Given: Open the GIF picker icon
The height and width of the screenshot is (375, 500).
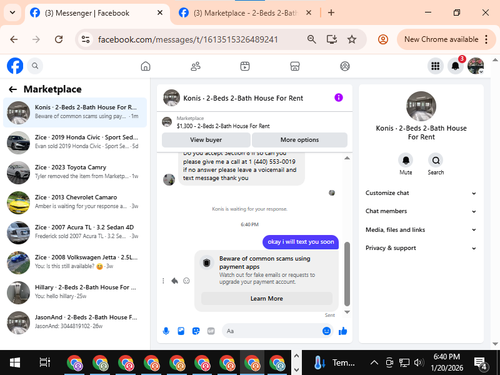Looking at the screenshot, I should tap(211, 331).
